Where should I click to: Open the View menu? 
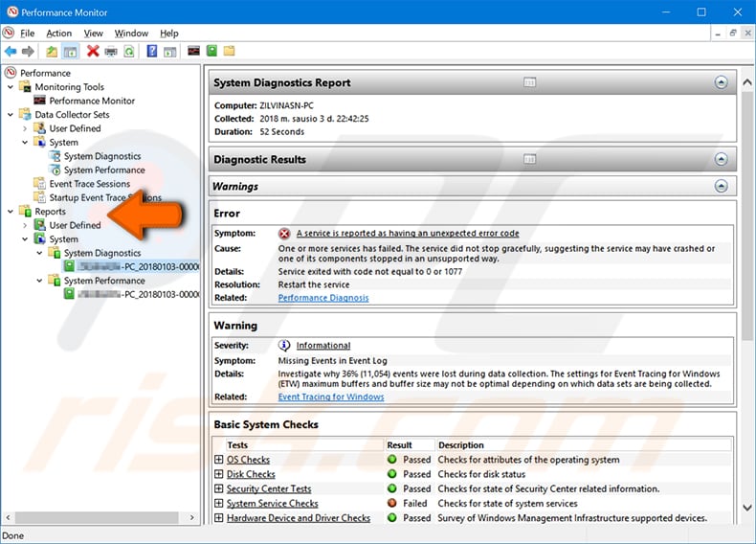coord(93,34)
